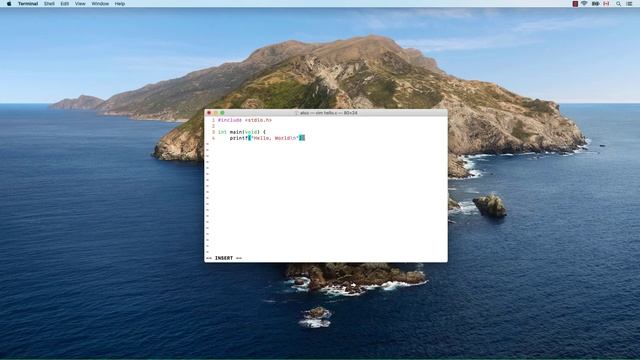Open the Help menu

tap(120, 4)
